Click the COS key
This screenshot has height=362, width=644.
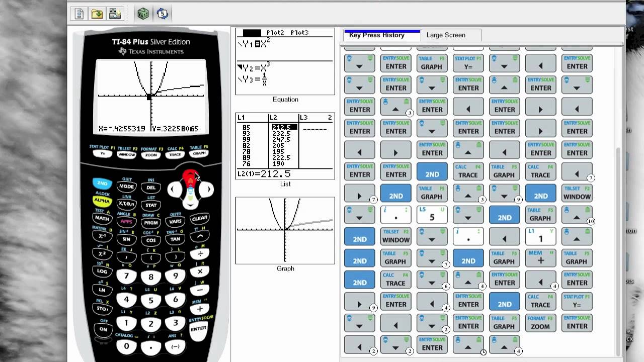151,241
